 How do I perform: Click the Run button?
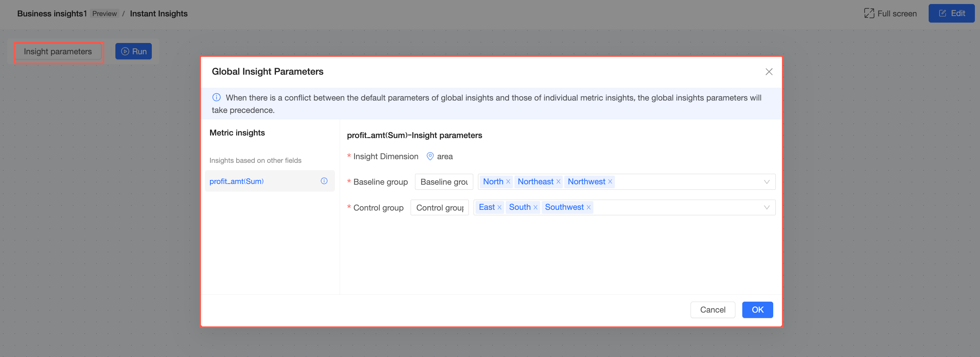134,51
